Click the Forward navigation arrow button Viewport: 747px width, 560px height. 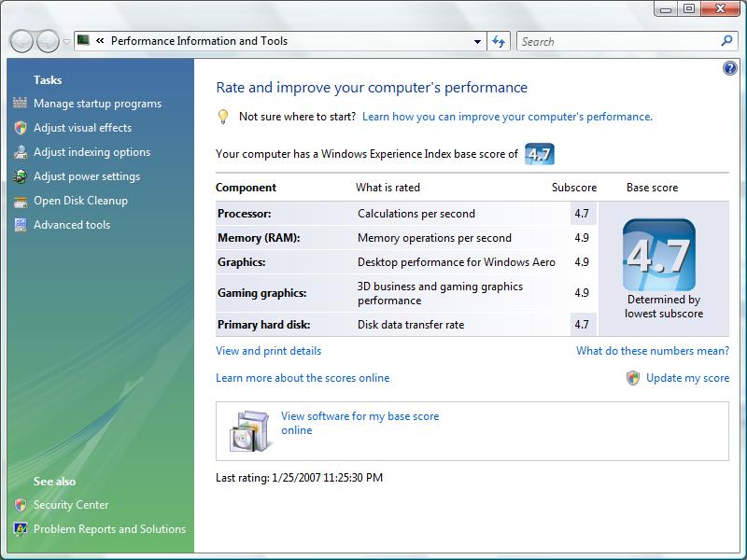click(x=49, y=41)
